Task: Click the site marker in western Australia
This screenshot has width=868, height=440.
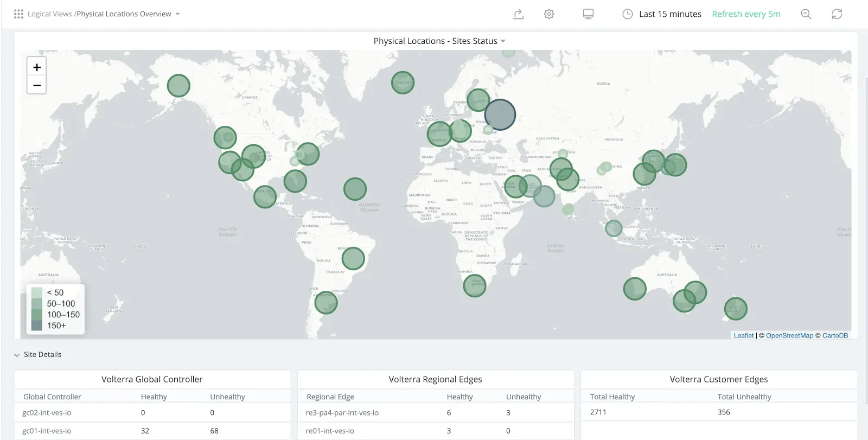Action: click(635, 289)
